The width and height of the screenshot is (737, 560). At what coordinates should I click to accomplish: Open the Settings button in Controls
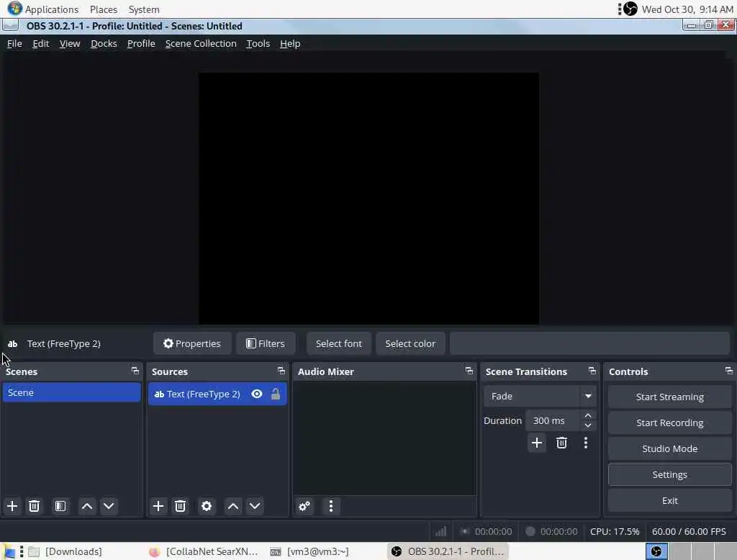coord(670,474)
